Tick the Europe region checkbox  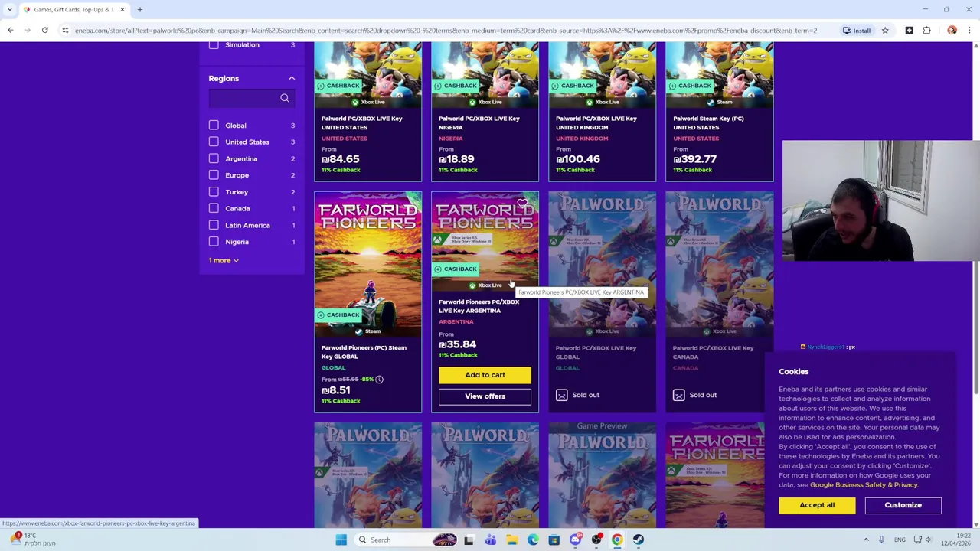(214, 175)
